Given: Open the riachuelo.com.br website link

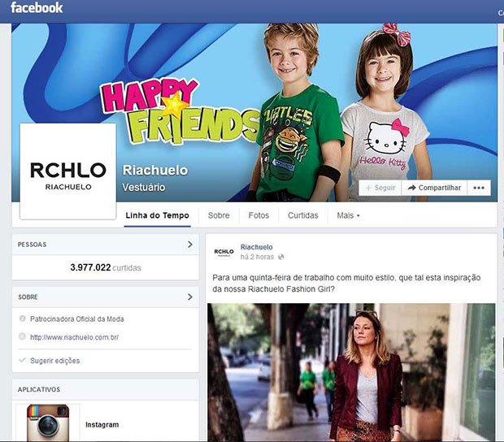Looking at the screenshot, I should [74, 337].
